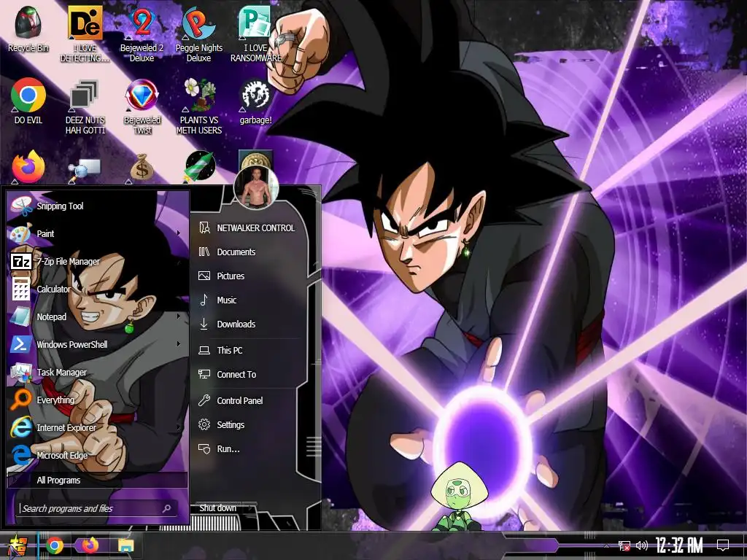Viewport: 747px width, 560px height.
Task: Open File Explorer from the taskbar
Action: click(x=125, y=545)
